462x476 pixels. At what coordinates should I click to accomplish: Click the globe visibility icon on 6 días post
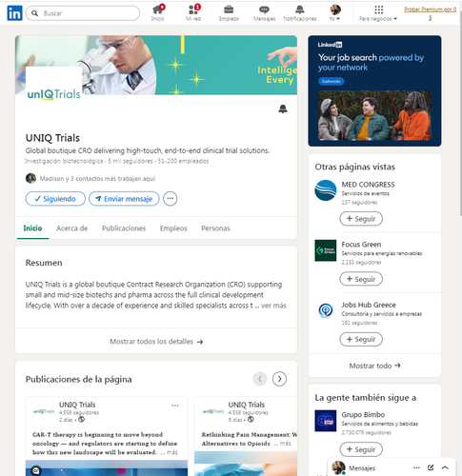click(x=251, y=420)
